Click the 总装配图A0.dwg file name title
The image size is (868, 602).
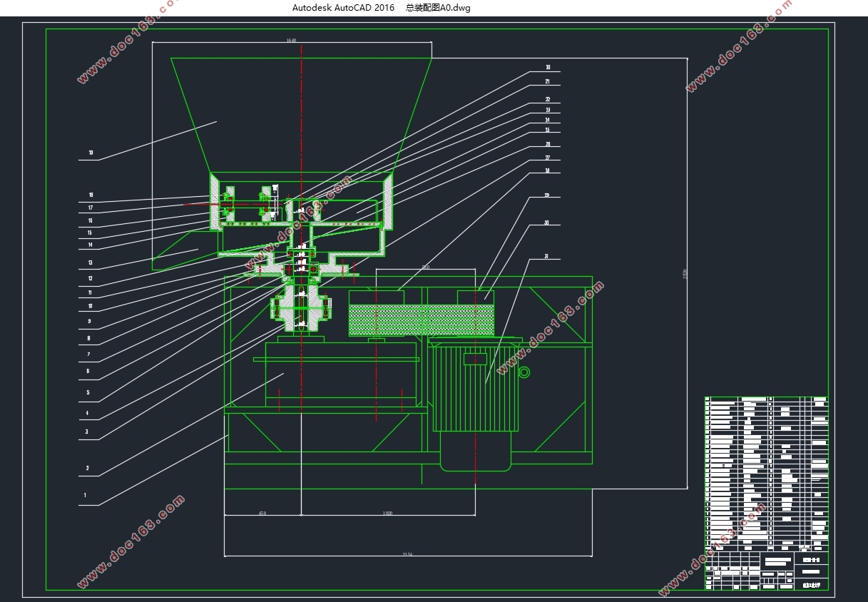(x=438, y=8)
